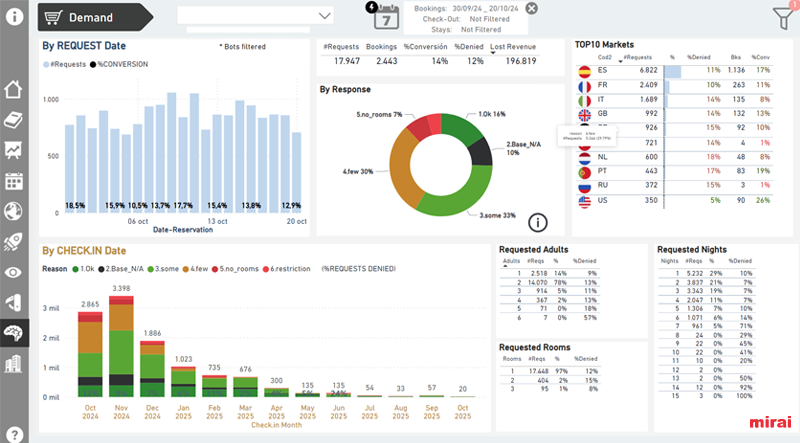Screen dimensions: 800x443
Task: Click the Portugal flag icon
Action: pos(585,173)
